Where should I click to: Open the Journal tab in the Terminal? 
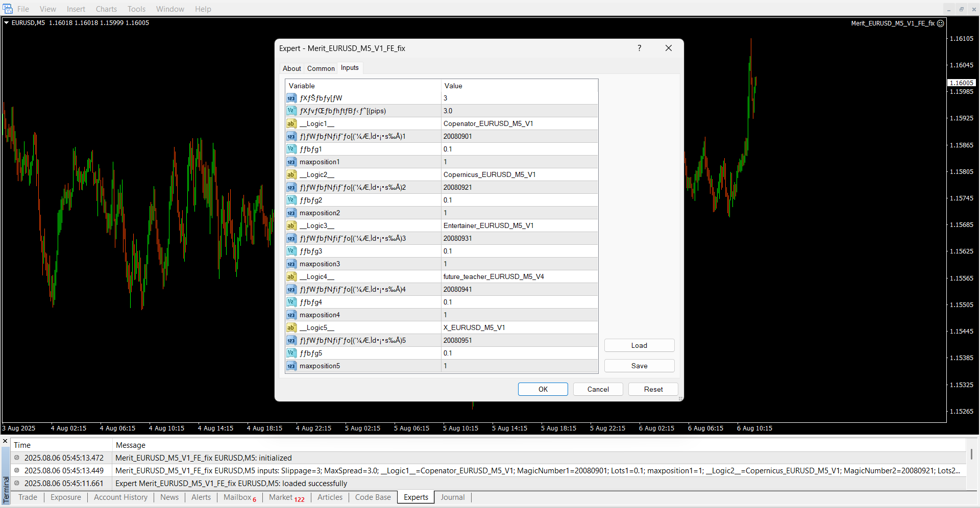[452, 497]
